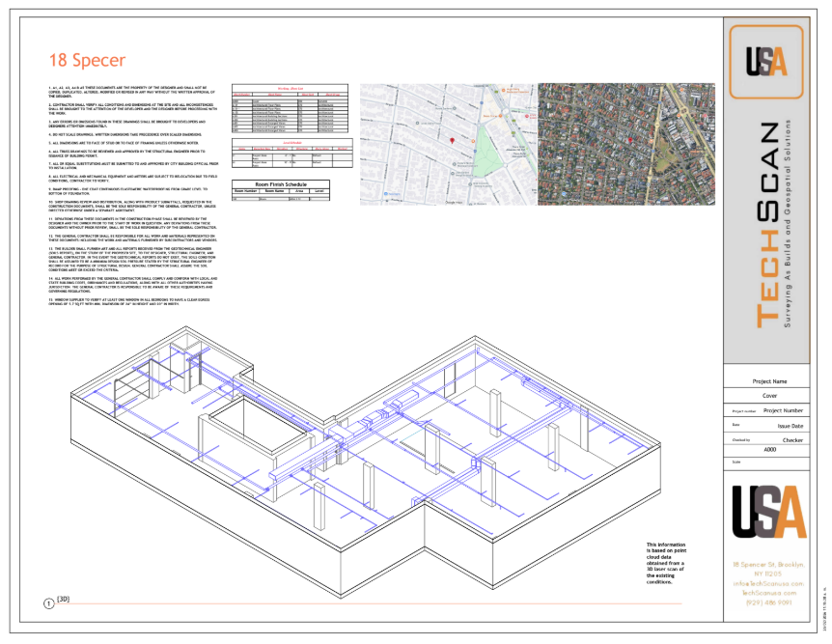Click the Room Finish Schedule table header

point(281,182)
